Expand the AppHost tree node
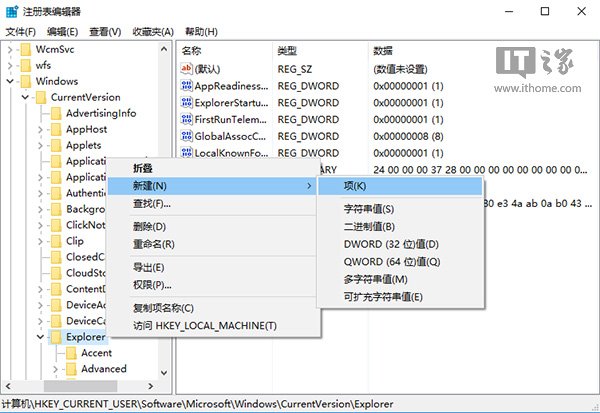The height and width of the screenshot is (413, 600). pyautogui.click(x=41, y=130)
